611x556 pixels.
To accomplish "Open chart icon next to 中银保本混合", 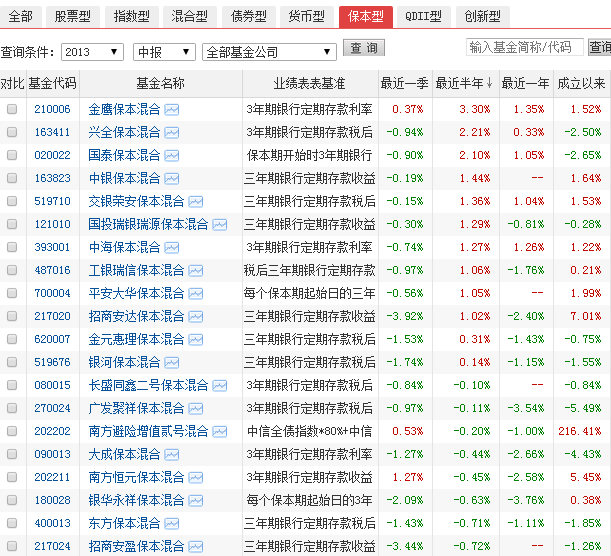I will [171, 179].
